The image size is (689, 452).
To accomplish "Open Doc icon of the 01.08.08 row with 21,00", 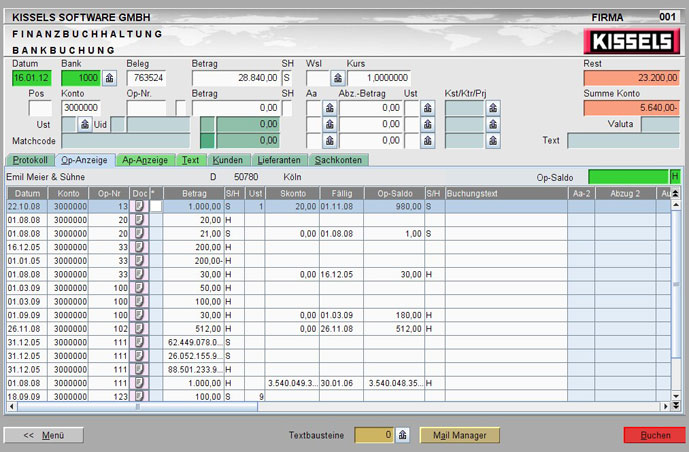I will click(x=139, y=233).
